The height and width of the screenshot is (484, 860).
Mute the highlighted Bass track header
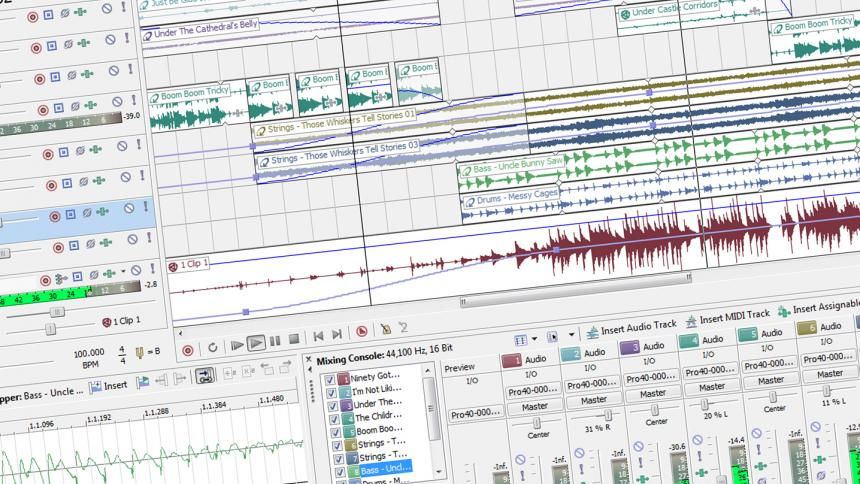tap(129, 208)
